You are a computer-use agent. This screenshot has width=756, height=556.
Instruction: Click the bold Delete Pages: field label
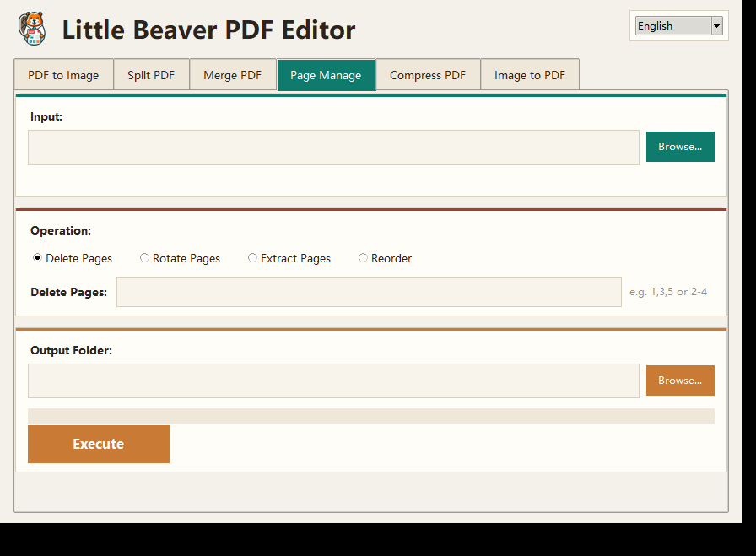[x=69, y=292]
